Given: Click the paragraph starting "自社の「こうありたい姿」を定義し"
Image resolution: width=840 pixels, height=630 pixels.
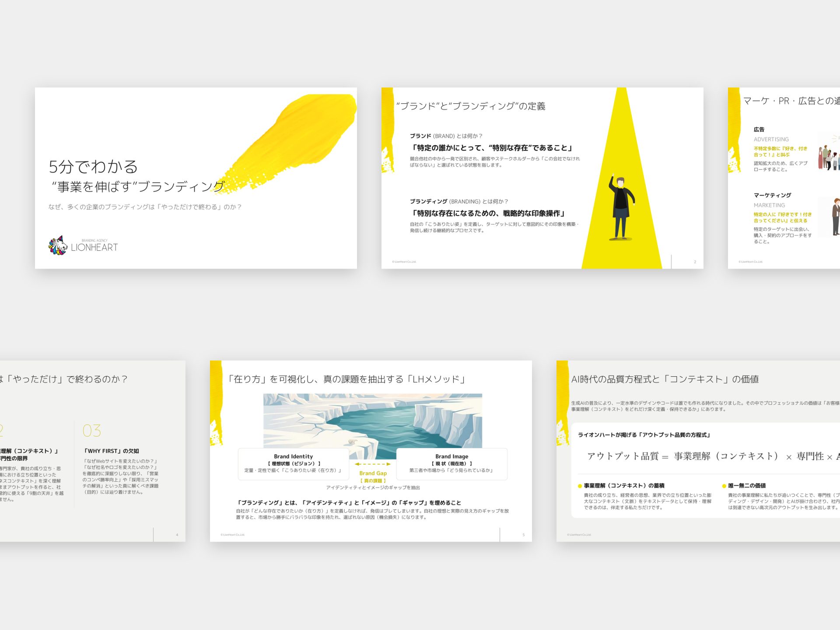Looking at the screenshot, I should (494, 227).
